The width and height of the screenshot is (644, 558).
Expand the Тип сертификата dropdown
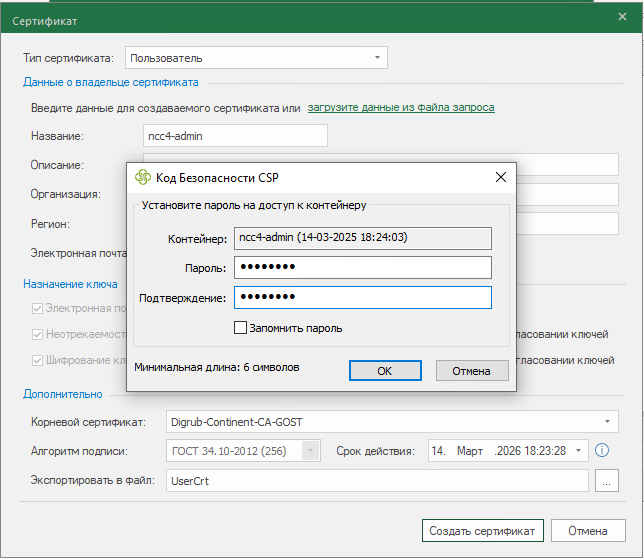tap(256, 57)
